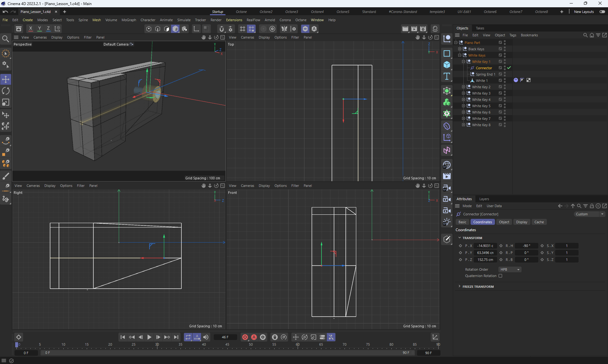This screenshot has width=608, height=364.
Task: Click the Text spline tool icon
Action: [x=446, y=76]
